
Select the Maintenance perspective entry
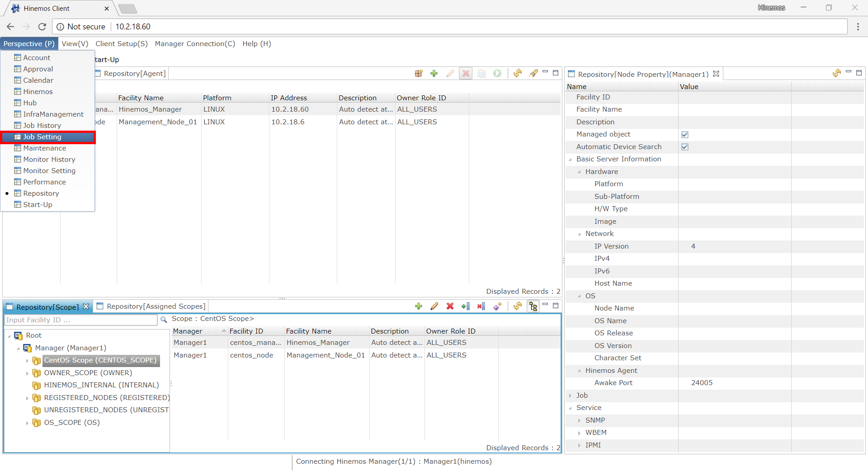click(48, 148)
